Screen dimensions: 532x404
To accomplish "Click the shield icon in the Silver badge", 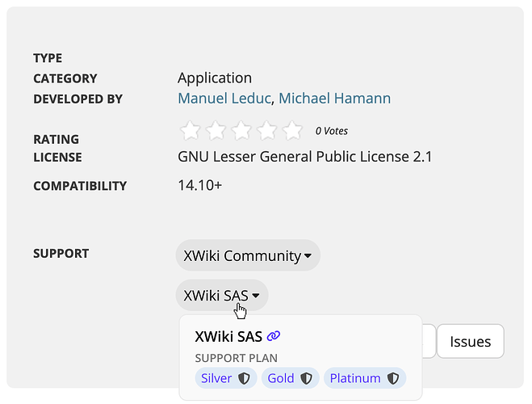I will [x=245, y=378].
